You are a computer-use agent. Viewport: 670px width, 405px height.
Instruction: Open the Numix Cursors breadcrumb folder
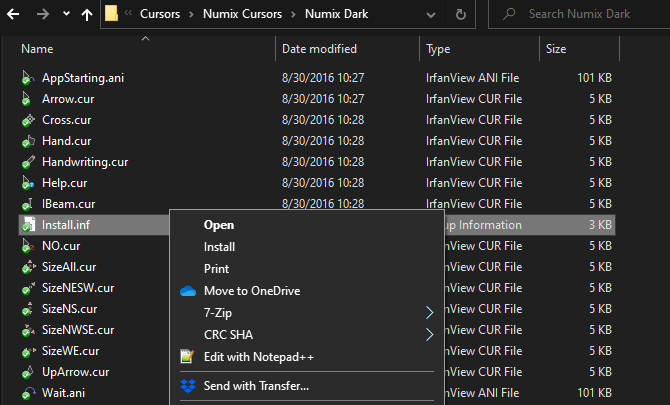[x=242, y=14]
